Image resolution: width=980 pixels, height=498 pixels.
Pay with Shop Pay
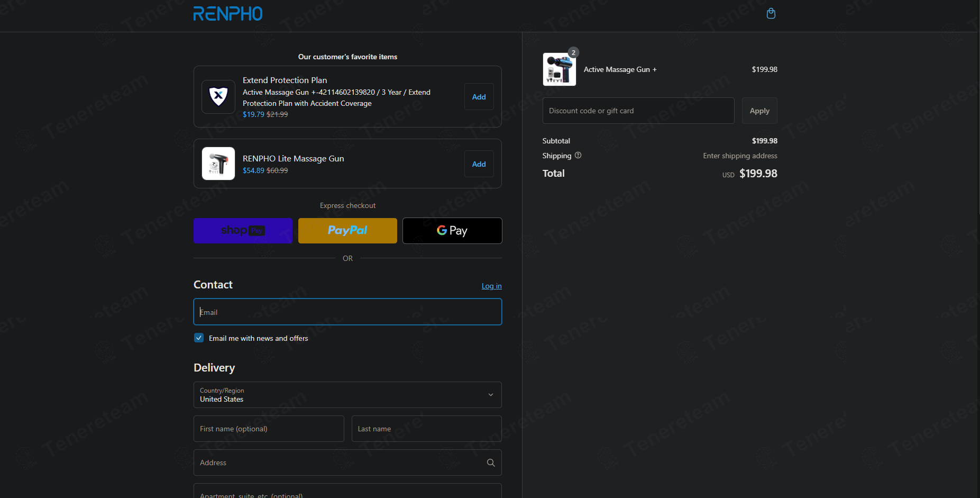point(243,231)
